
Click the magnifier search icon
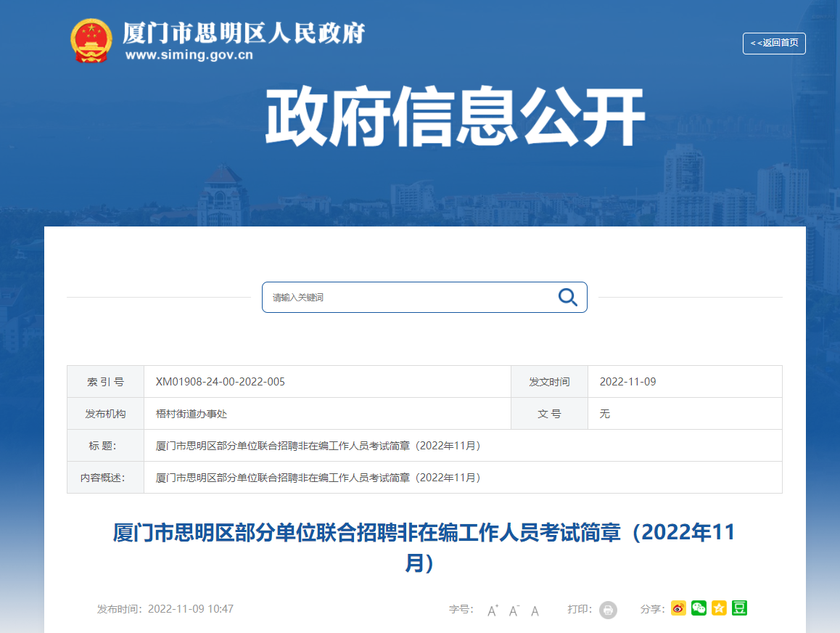(x=567, y=297)
